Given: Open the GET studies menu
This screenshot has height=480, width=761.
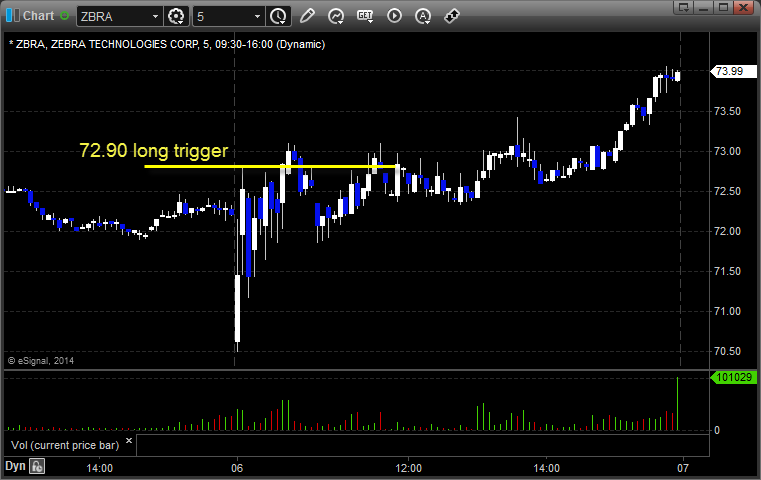Looking at the screenshot, I should (365, 16).
